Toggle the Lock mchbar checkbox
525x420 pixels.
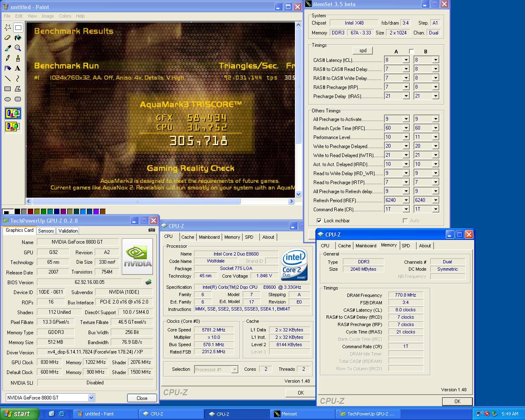(x=319, y=221)
